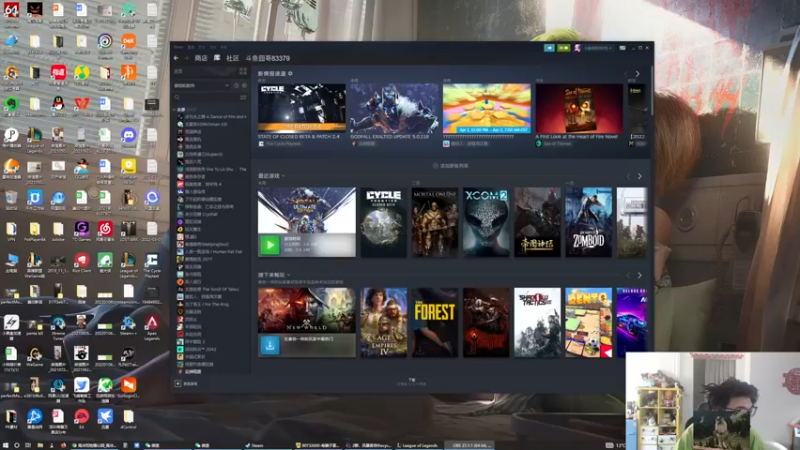Switch library to grid collections view

point(243,71)
